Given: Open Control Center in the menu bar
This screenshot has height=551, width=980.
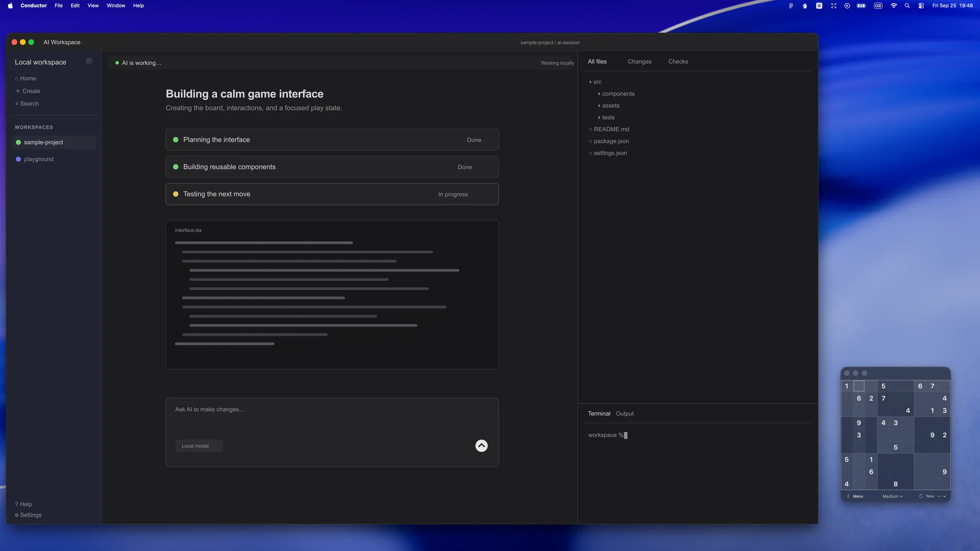Looking at the screenshot, I should click(921, 6).
